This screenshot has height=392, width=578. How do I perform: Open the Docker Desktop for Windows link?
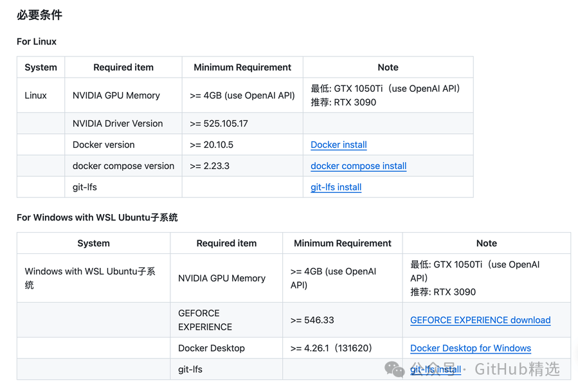pos(471,348)
